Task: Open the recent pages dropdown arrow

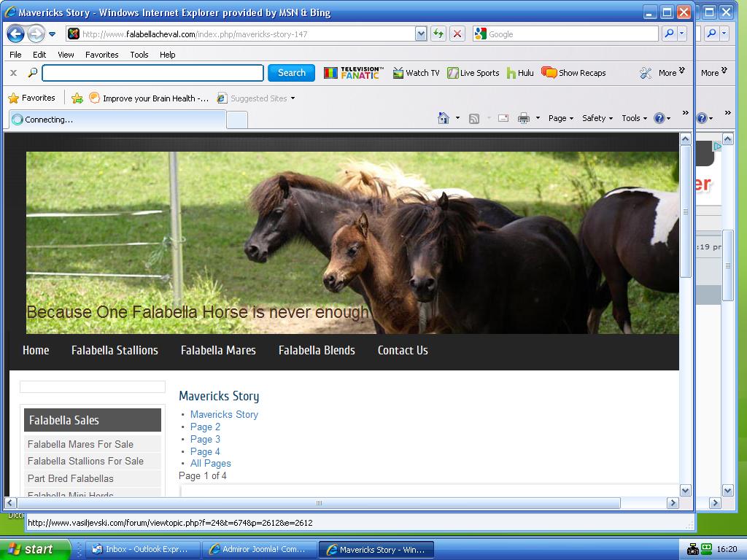Action: click(x=53, y=34)
